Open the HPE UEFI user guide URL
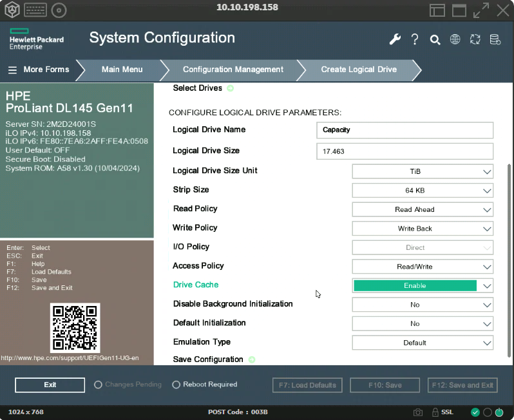The image size is (514, 420). click(x=70, y=358)
